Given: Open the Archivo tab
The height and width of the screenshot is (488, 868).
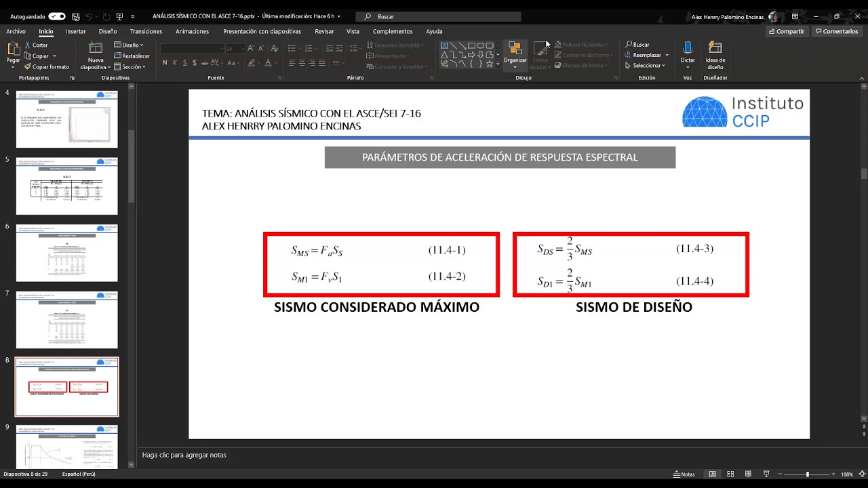Looking at the screenshot, I should 16,31.
